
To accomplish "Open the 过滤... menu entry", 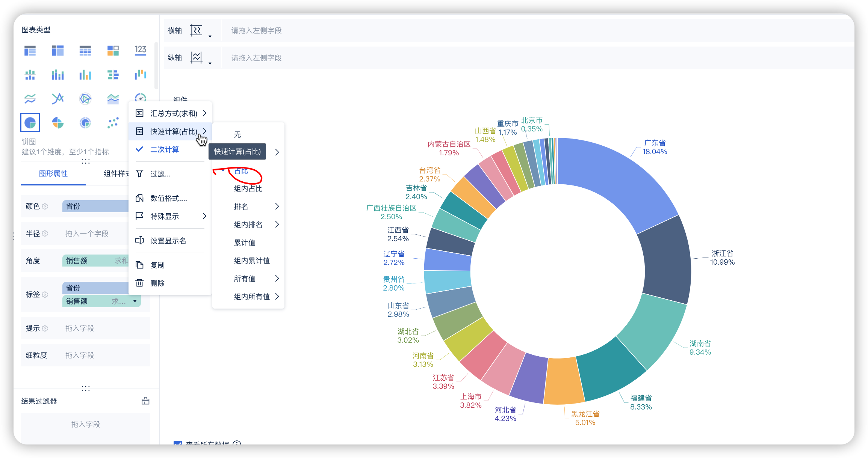I will tap(170, 174).
